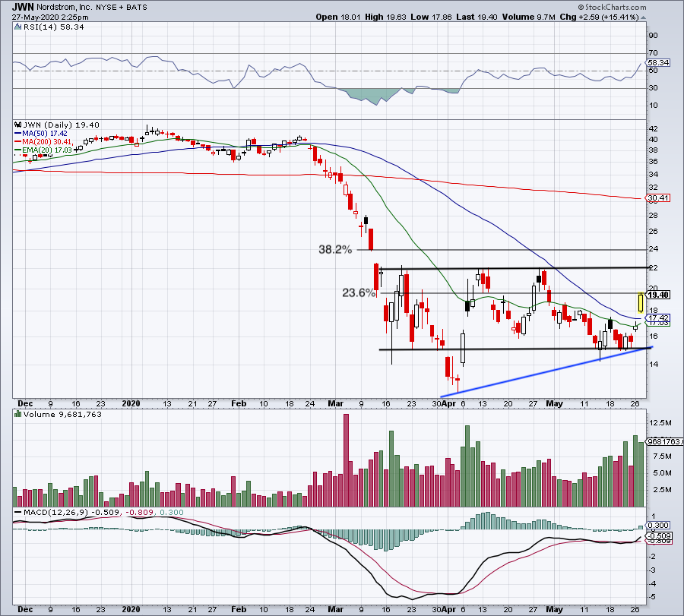Image resolution: width=684 pixels, height=616 pixels.
Task: Click the 38.2% Fibonacci level label
Action: point(335,249)
